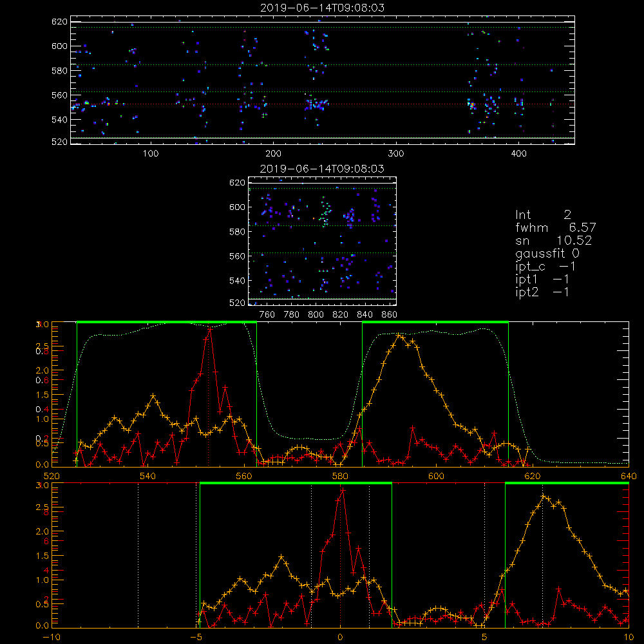Select the 'Int 2' parameter line
This screenshot has height=644, width=644.
pyautogui.click(x=543, y=215)
